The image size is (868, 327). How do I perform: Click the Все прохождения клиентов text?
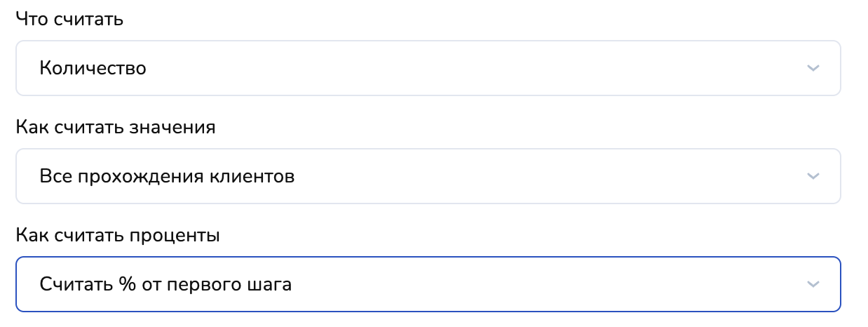(167, 176)
